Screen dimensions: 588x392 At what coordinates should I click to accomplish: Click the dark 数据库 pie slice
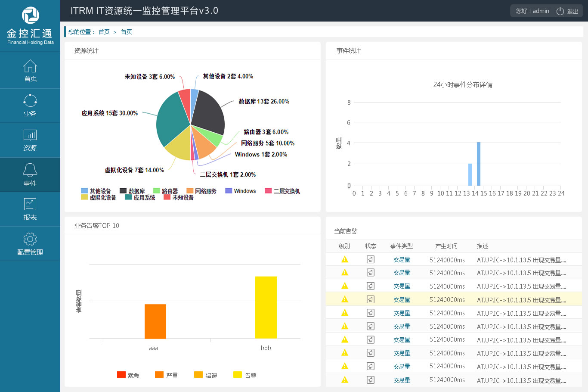click(210, 112)
